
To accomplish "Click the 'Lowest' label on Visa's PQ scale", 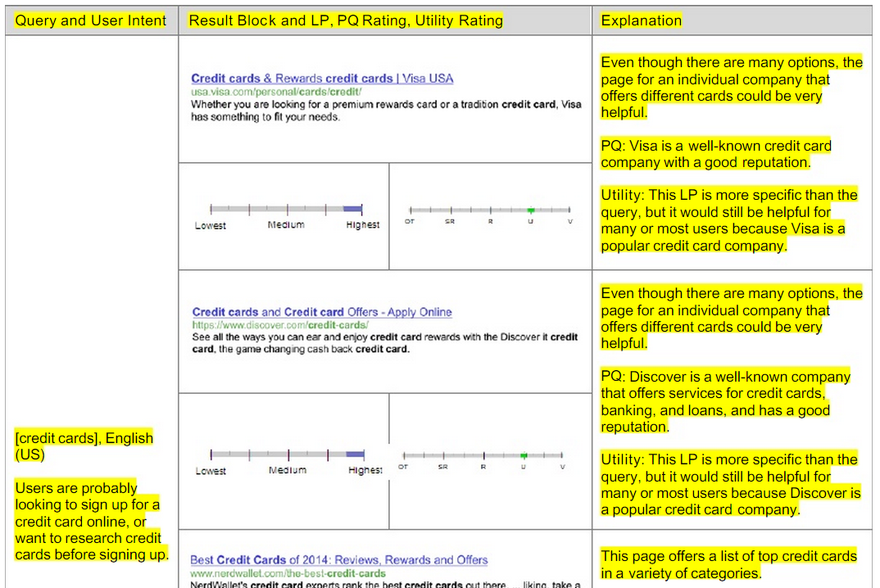I will (211, 225).
